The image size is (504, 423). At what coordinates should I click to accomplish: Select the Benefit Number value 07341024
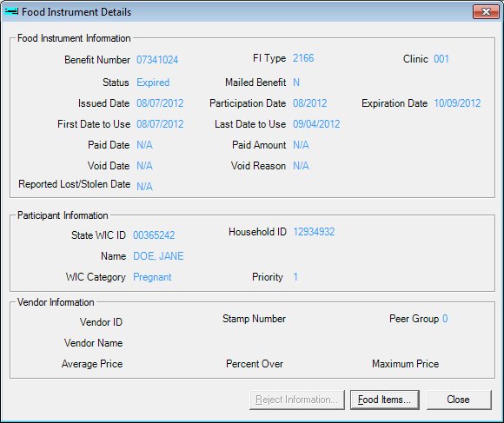[157, 60]
